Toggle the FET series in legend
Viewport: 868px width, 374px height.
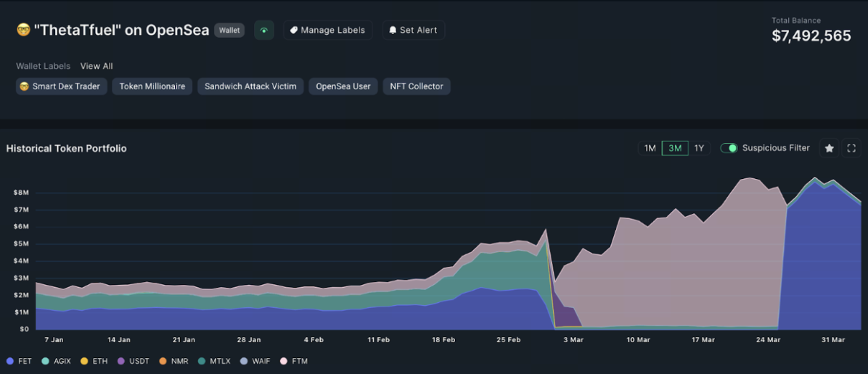point(20,361)
